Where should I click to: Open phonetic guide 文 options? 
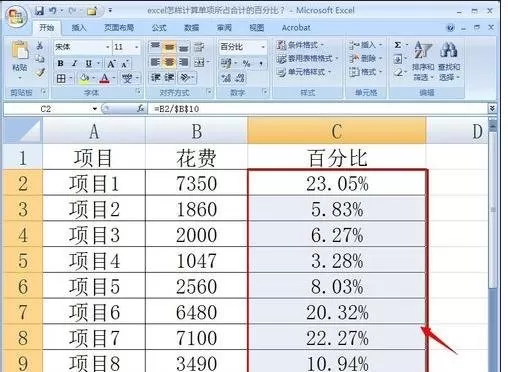[127, 79]
